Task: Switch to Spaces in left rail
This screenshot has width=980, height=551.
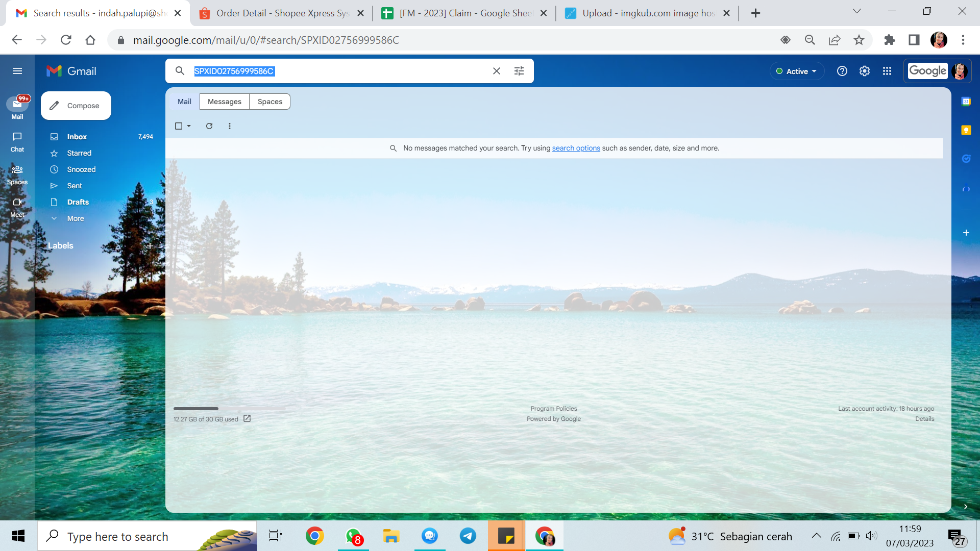Action: (x=17, y=174)
